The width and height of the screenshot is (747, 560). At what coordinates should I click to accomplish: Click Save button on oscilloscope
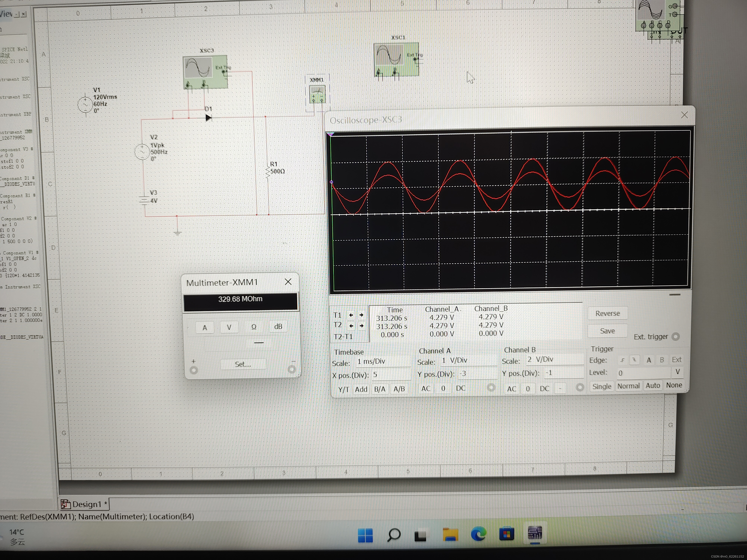coord(607,331)
